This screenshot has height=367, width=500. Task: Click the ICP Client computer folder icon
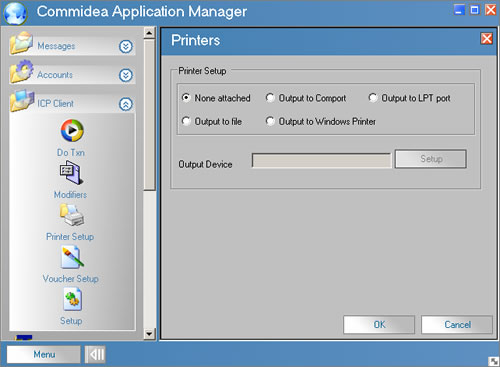(22, 101)
